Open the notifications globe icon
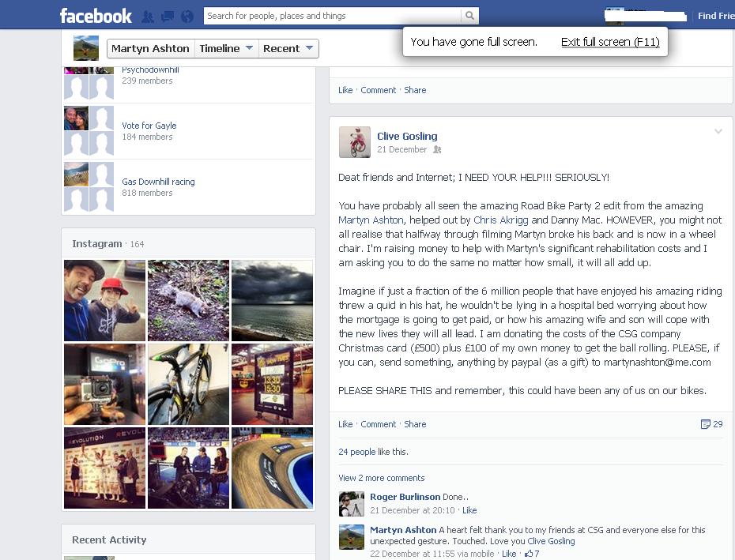This screenshot has height=560, width=735. coord(187,17)
